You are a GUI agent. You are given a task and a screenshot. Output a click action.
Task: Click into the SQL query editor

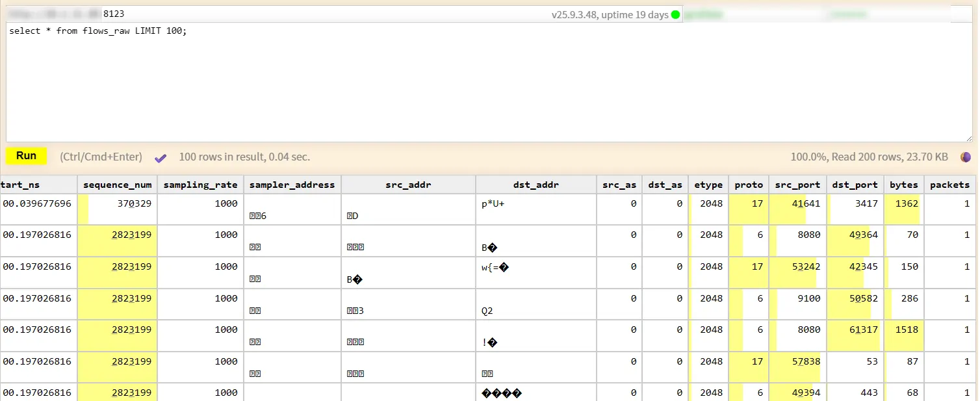pos(487,84)
